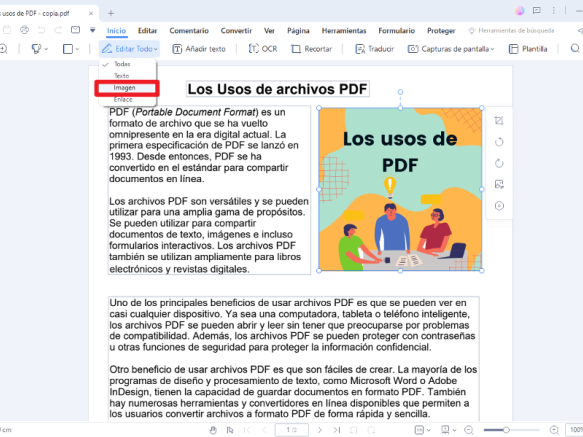This screenshot has width=583, height=437.
Task: Click the crop image icon beside picture
Action: [x=499, y=121]
